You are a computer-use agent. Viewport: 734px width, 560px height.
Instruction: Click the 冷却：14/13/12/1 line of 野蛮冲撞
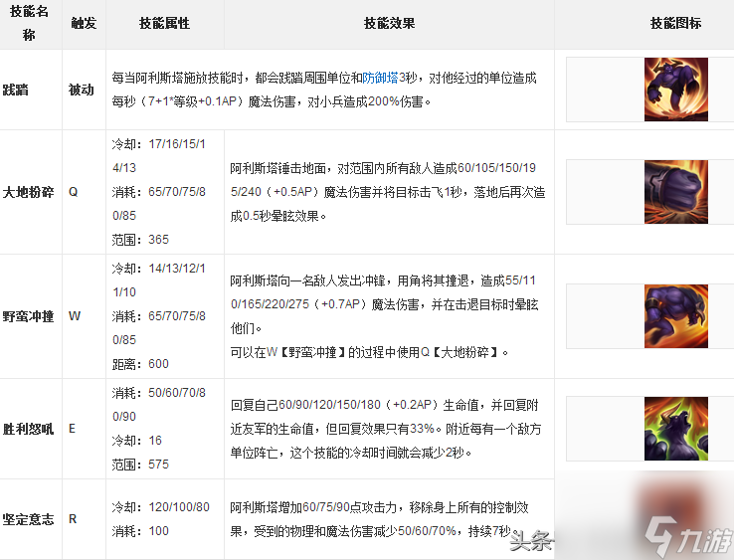159,269
